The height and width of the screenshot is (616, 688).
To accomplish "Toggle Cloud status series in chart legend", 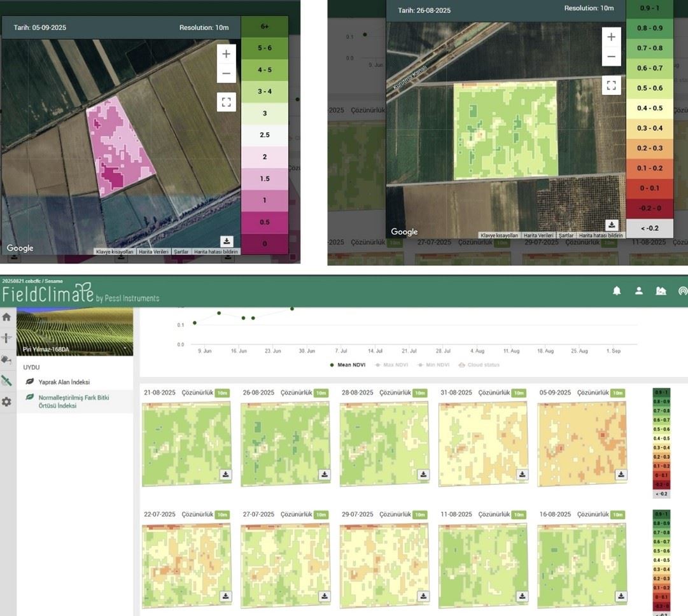I will pos(479,365).
